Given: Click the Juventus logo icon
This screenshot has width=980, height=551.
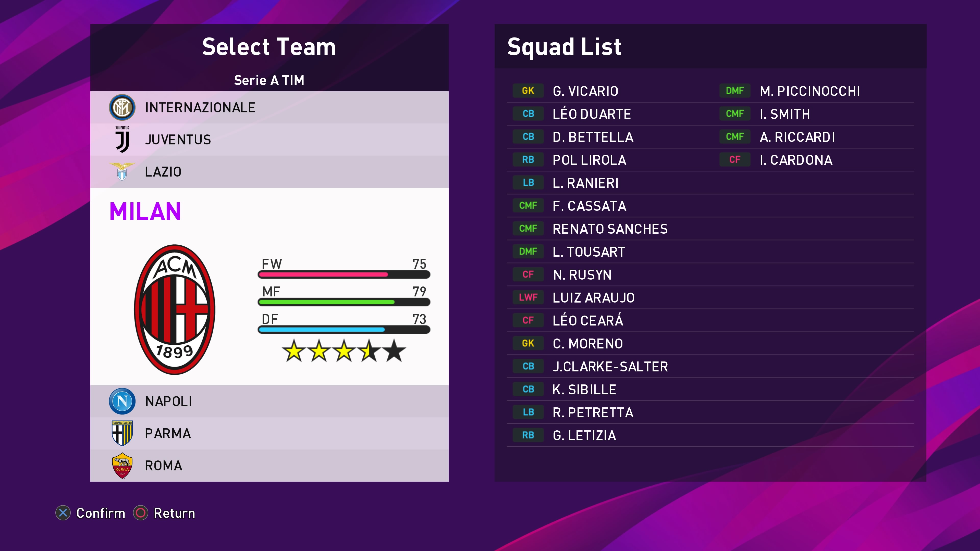Looking at the screenshot, I should (122, 140).
